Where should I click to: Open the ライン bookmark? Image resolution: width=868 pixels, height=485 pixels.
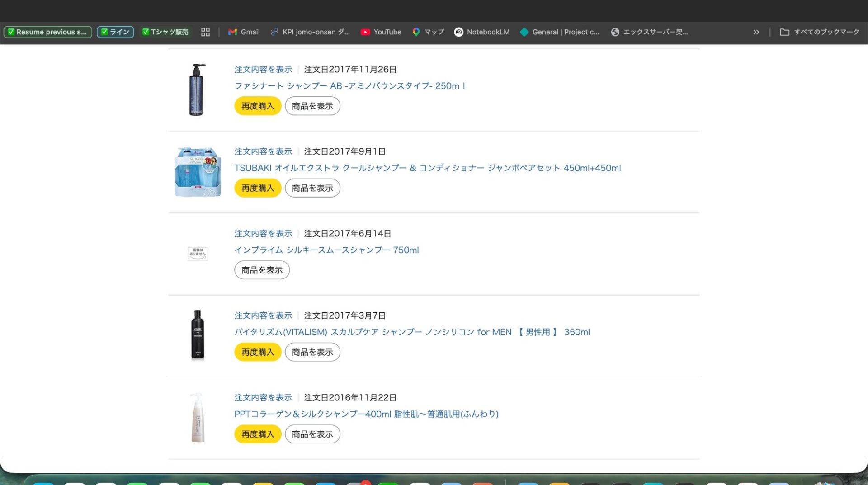(x=115, y=32)
